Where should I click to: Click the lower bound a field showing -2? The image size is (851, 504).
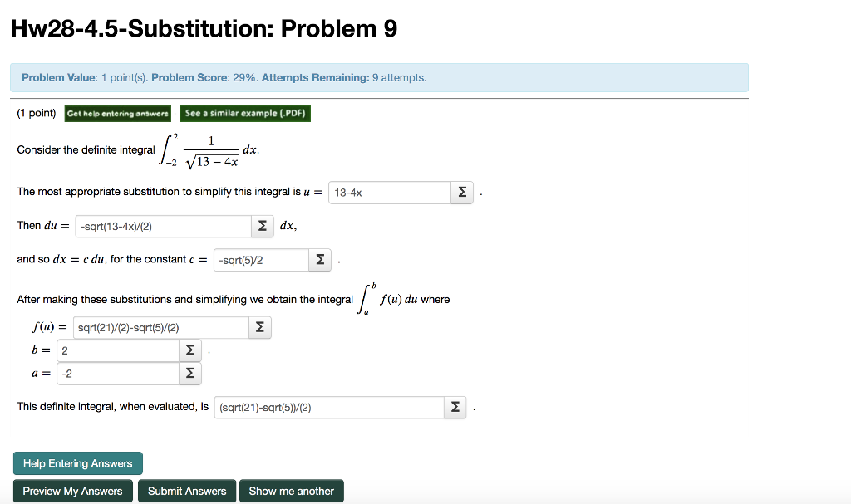117,374
